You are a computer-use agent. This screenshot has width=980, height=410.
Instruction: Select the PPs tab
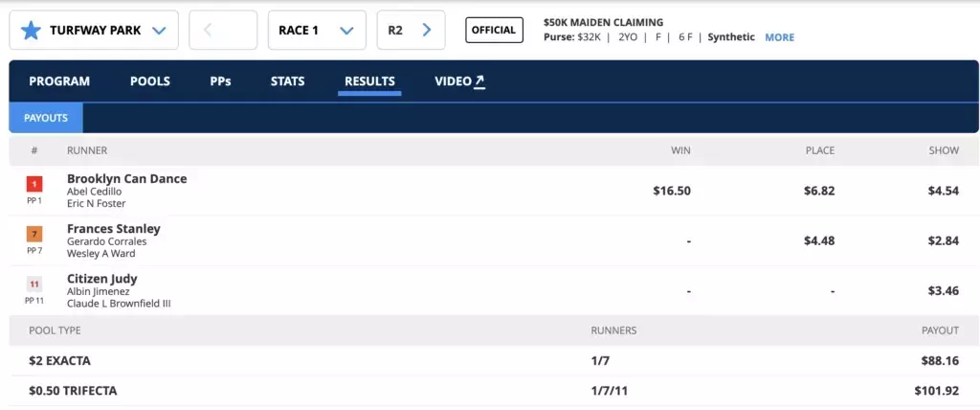point(220,81)
